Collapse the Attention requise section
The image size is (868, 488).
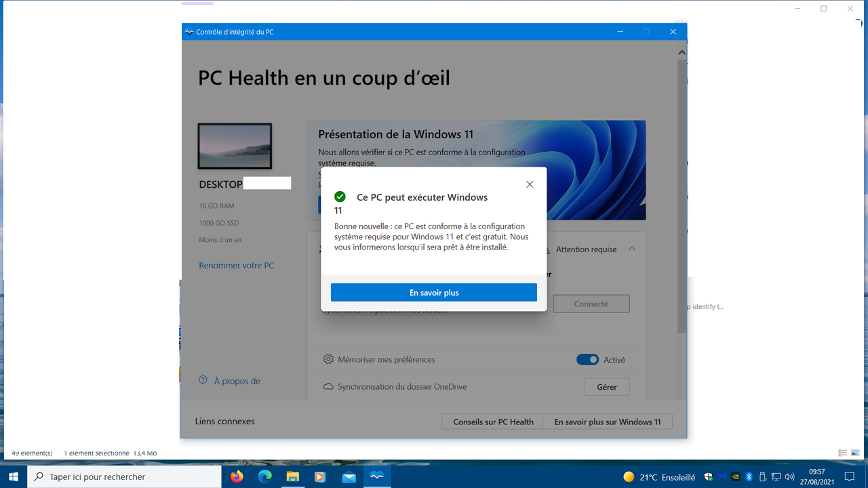point(631,249)
